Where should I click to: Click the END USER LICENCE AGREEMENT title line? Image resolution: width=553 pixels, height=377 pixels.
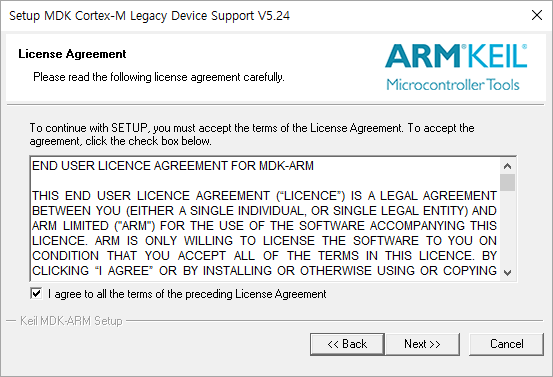coord(173,166)
